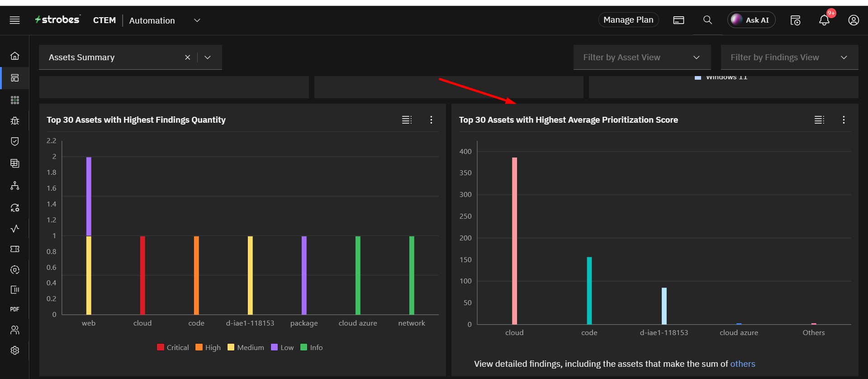Expand the Automation module dropdown
Screen dimensions: 868x379
[197, 20]
